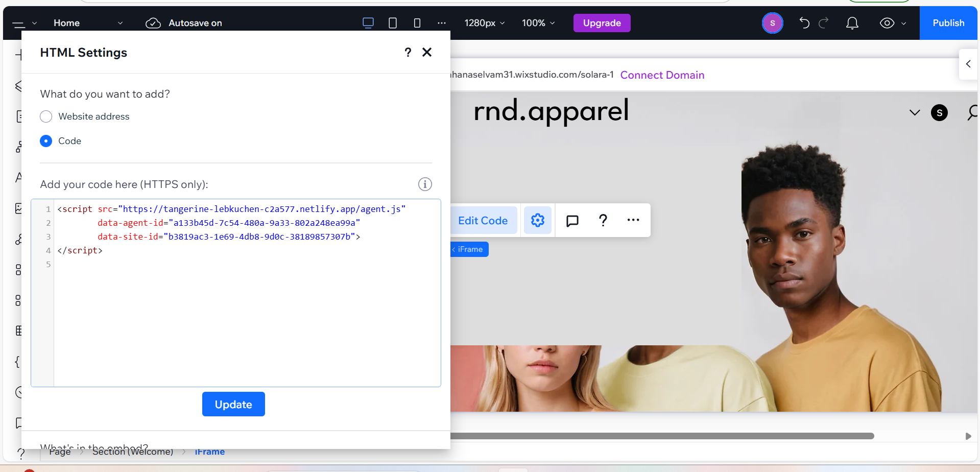Click inside the HTML code editor
980x472 pixels.
pyautogui.click(x=236, y=293)
